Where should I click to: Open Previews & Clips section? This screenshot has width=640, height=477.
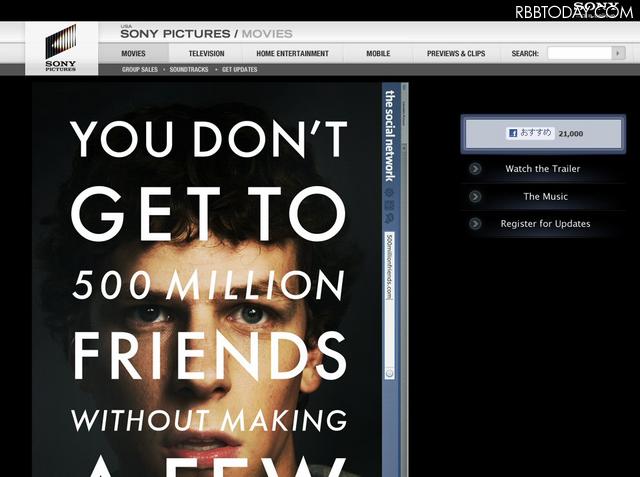[x=456, y=53]
